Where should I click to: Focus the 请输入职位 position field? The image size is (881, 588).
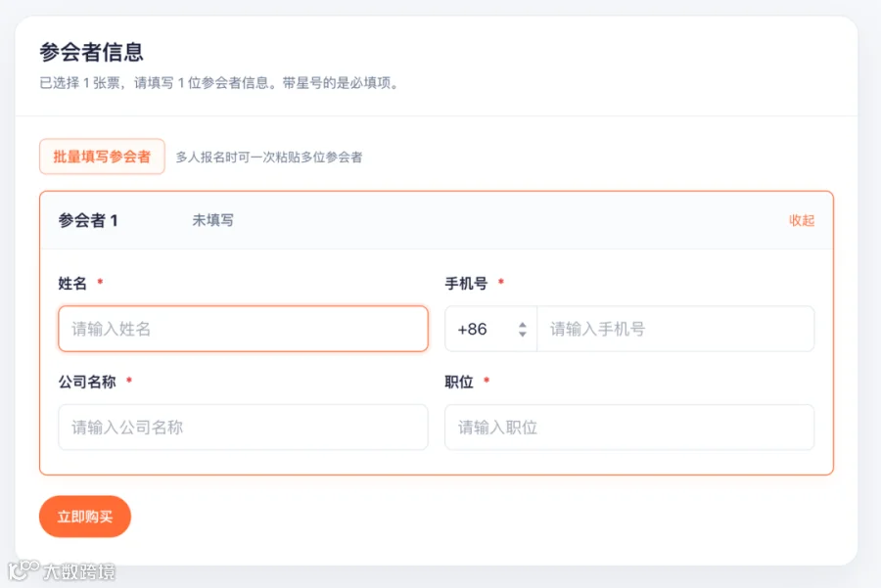[629, 428]
